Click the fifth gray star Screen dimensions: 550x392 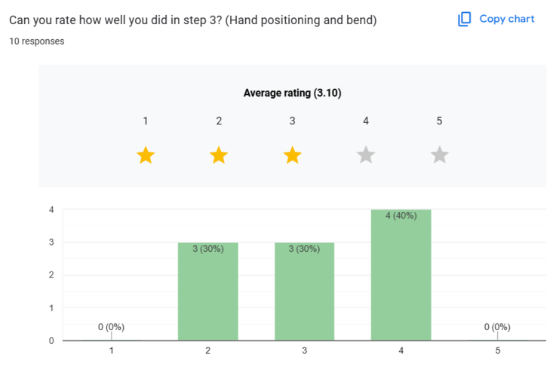click(x=440, y=155)
